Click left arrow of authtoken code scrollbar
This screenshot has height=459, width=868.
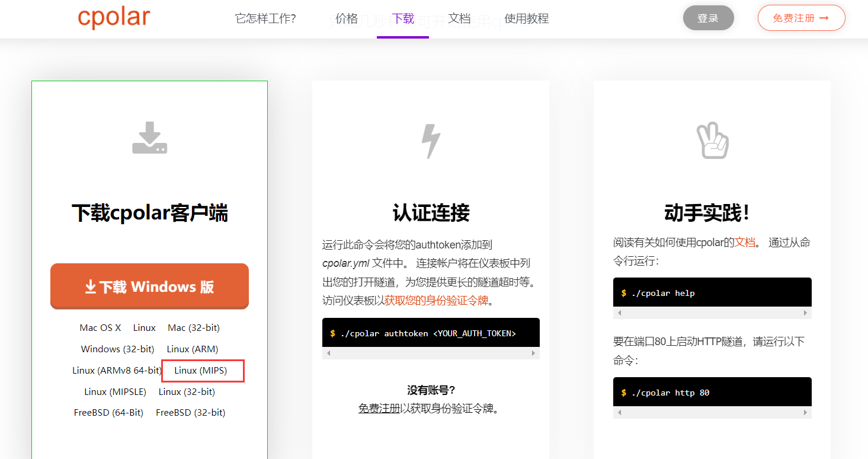click(x=329, y=353)
